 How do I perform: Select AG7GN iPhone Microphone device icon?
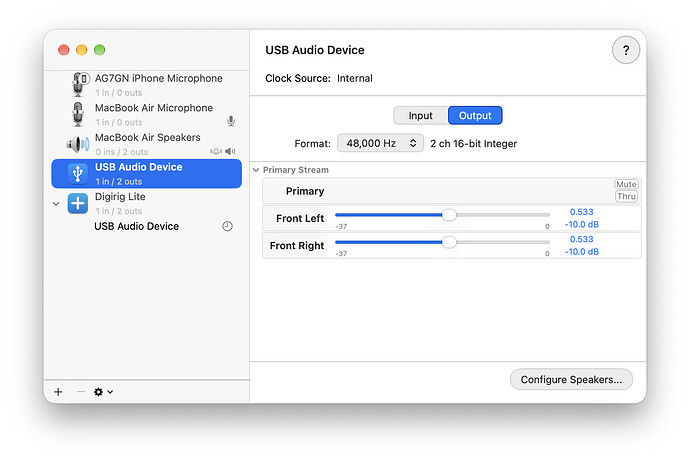[80, 84]
